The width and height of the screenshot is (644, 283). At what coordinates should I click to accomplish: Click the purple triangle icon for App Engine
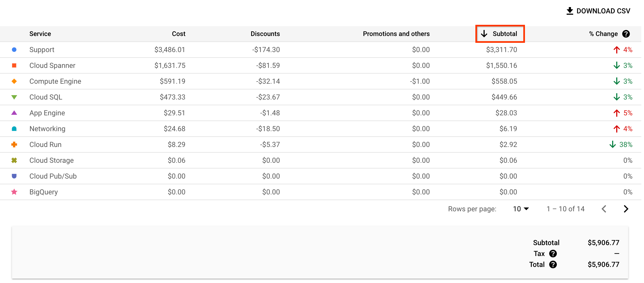14,113
